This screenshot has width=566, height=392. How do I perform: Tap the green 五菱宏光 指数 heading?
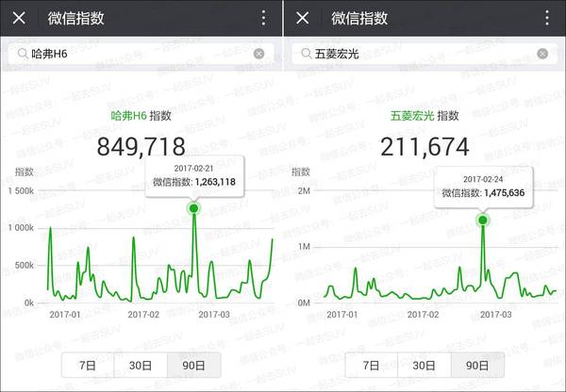click(x=424, y=116)
